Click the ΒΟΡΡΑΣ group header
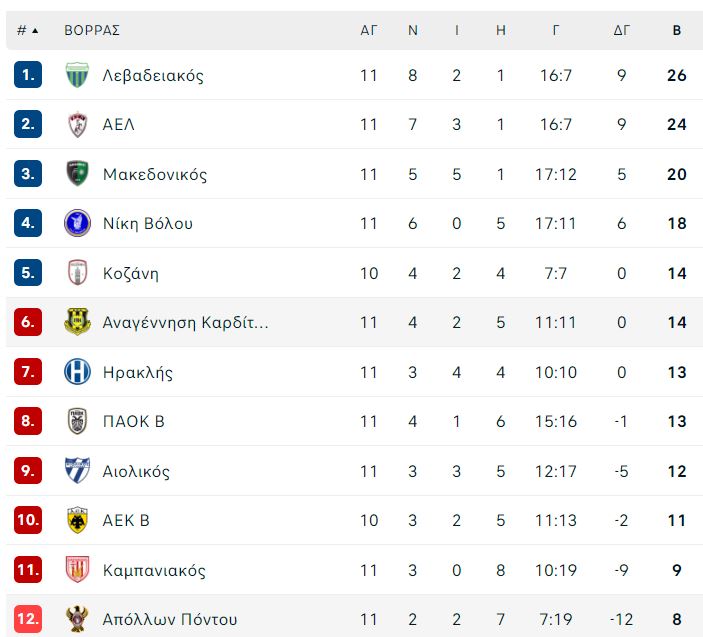 pos(92,30)
